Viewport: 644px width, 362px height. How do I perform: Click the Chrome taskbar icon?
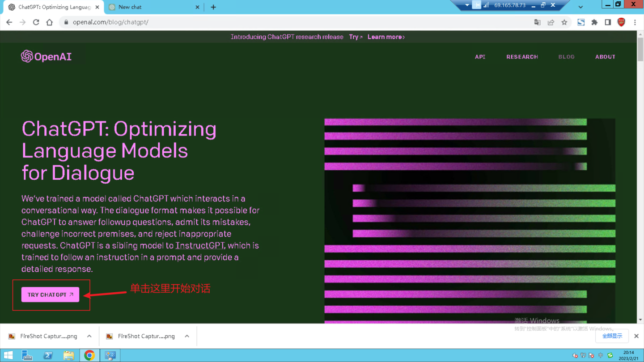coord(89,355)
